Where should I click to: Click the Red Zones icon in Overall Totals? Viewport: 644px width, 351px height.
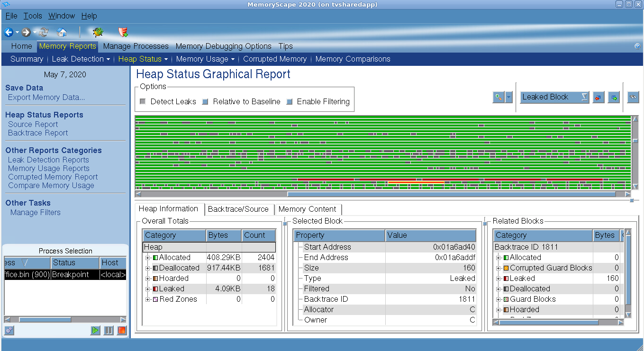[155, 299]
